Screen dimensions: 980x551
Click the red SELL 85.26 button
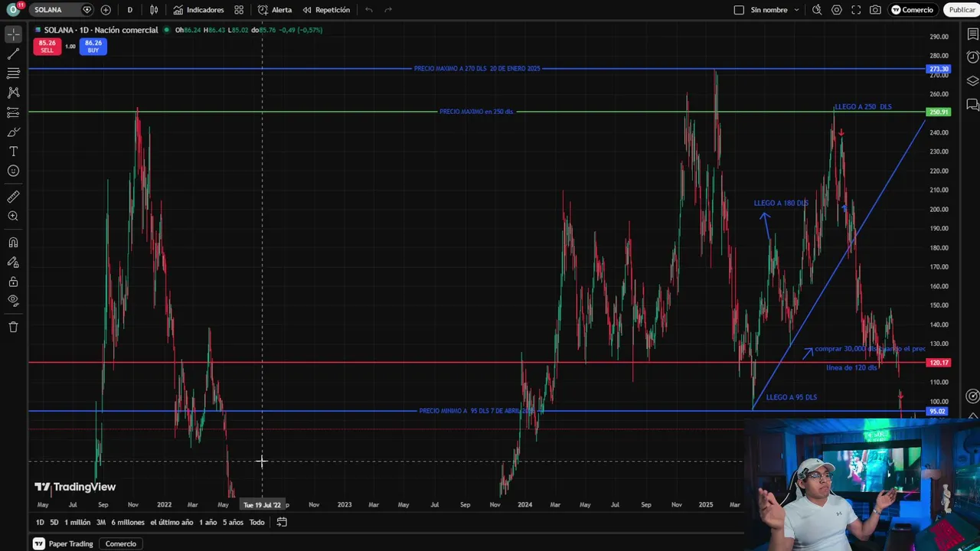point(47,47)
